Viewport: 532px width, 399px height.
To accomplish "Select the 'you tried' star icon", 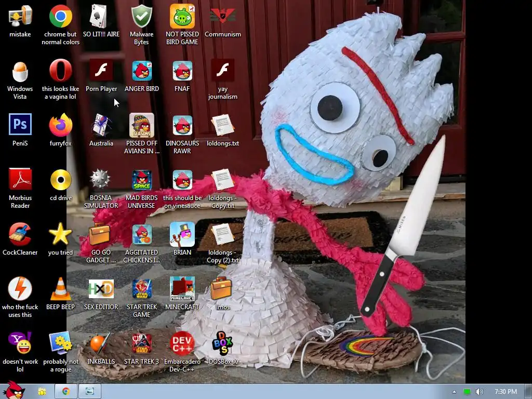I will pos(60,234).
